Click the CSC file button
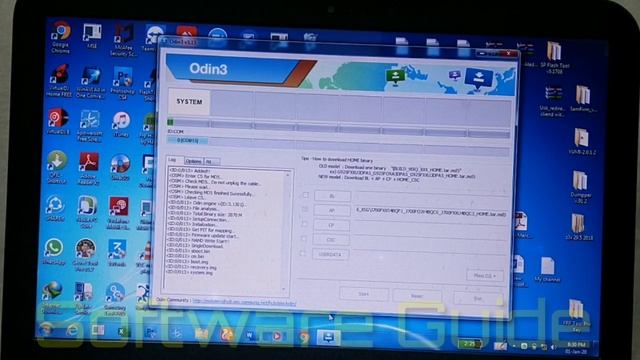Image resolution: width=640 pixels, height=360 pixels. pos(331,240)
